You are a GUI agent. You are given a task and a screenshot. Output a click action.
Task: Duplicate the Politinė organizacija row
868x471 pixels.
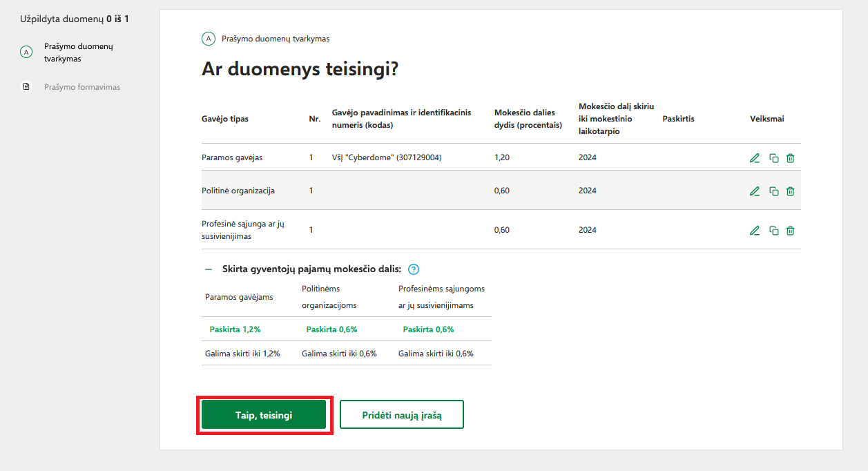click(773, 191)
